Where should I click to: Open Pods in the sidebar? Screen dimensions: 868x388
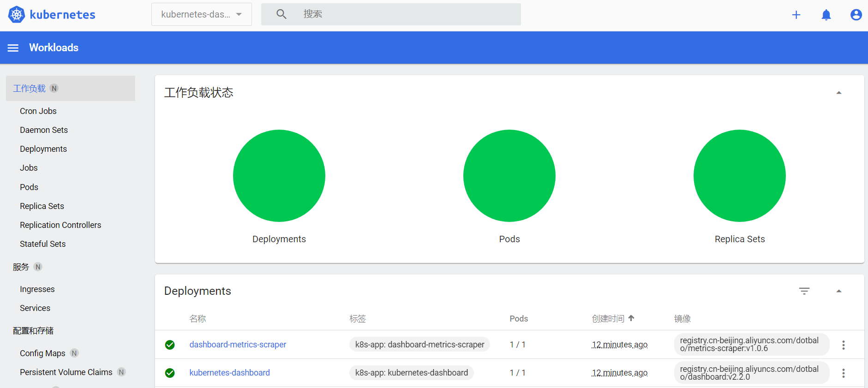29,187
